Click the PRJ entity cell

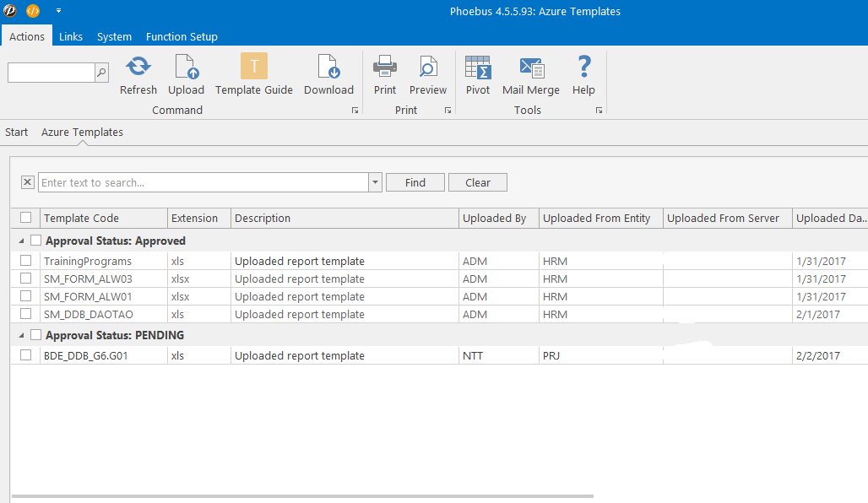coord(601,356)
